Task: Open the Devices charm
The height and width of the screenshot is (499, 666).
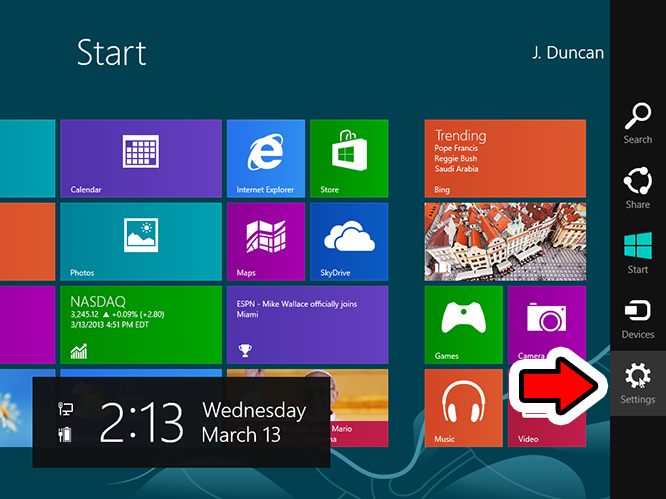Action: pyautogui.click(x=638, y=318)
